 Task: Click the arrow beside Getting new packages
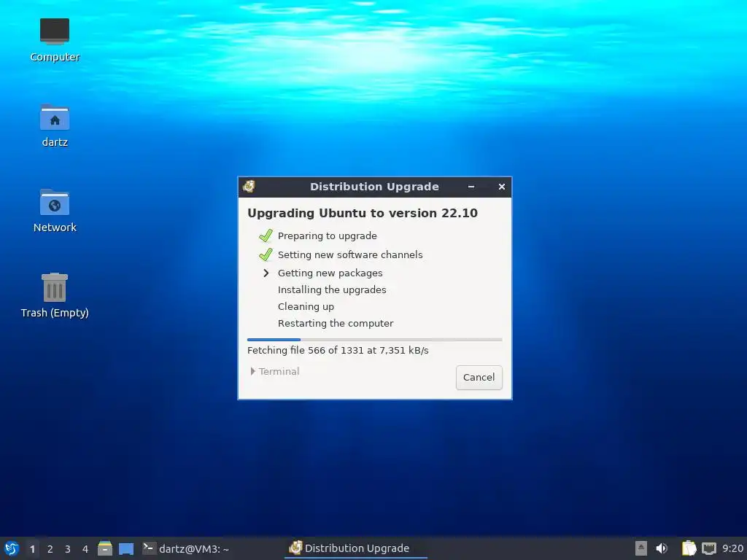click(266, 273)
